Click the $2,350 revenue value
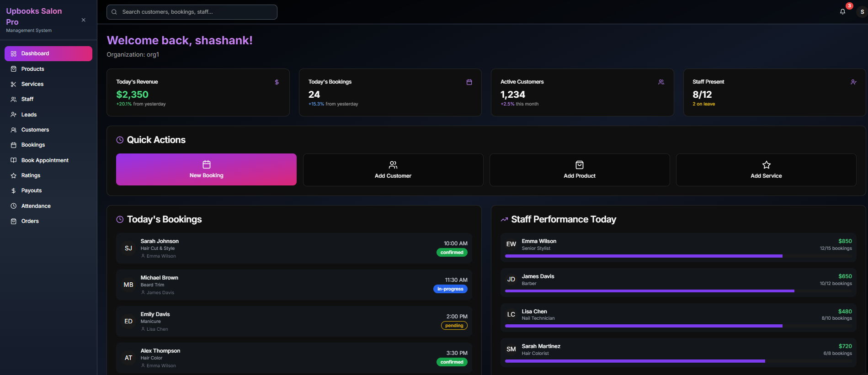The width and height of the screenshot is (868, 375). (132, 95)
